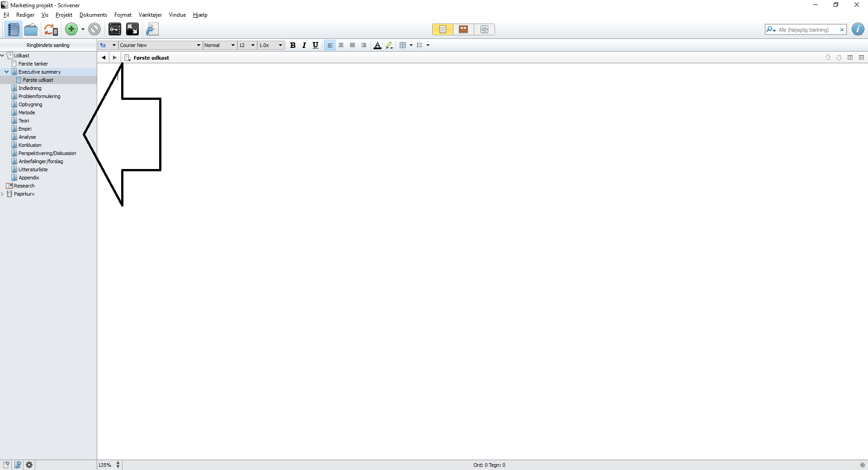Open the Keywords panel key icon
Viewport: 868px width, 470px height.
(115, 29)
